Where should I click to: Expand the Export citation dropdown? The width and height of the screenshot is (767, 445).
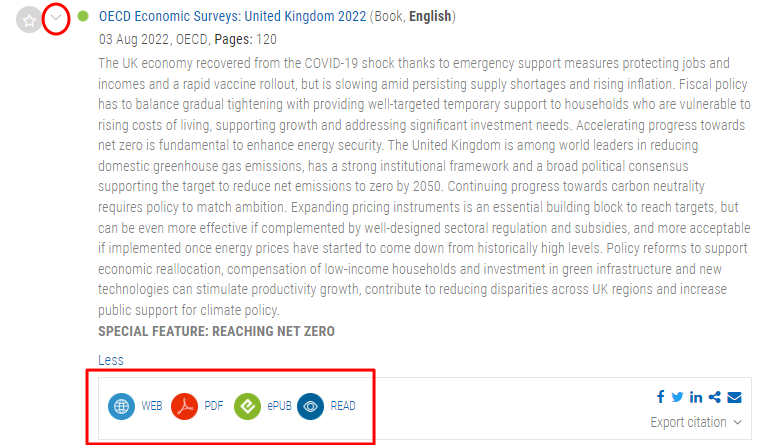tap(696, 422)
